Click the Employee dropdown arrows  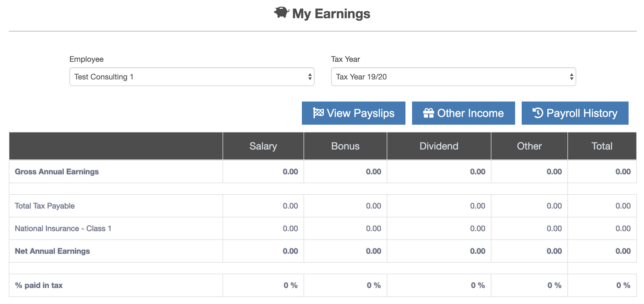point(310,77)
